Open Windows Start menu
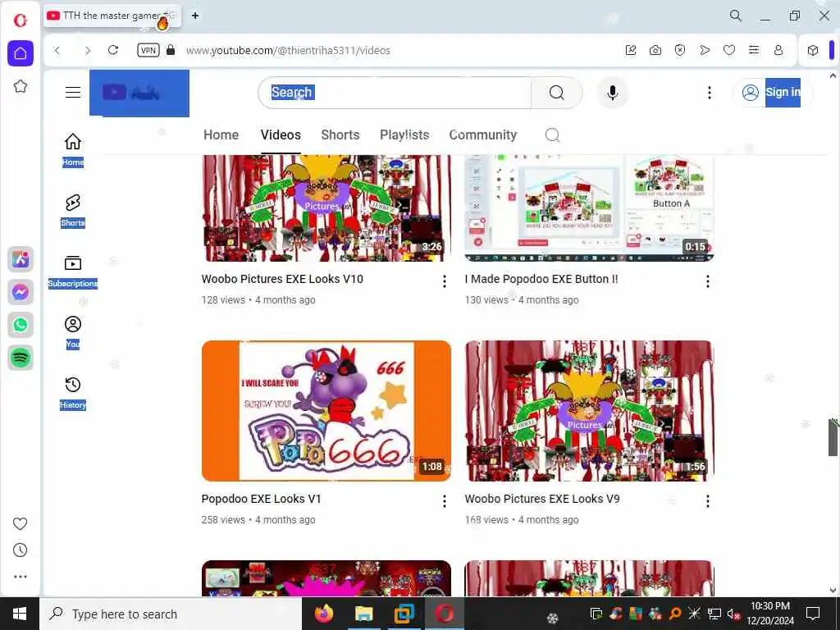This screenshot has height=630, width=840. 20,614
